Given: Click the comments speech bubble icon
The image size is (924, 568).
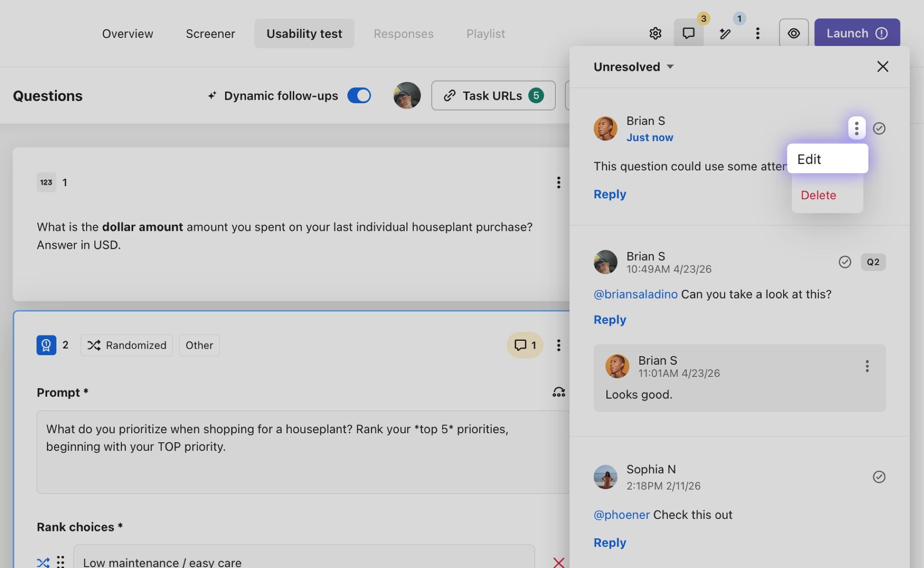Looking at the screenshot, I should point(688,33).
